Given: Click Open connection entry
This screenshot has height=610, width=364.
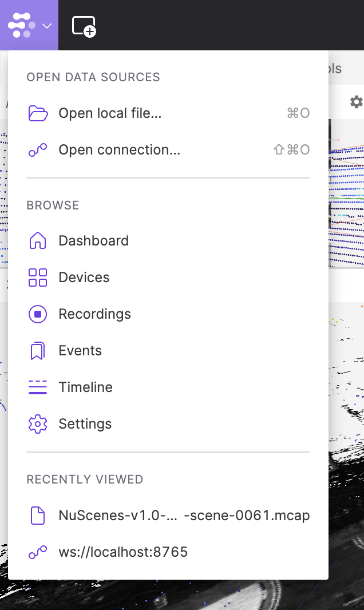Looking at the screenshot, I should point(119,149).
